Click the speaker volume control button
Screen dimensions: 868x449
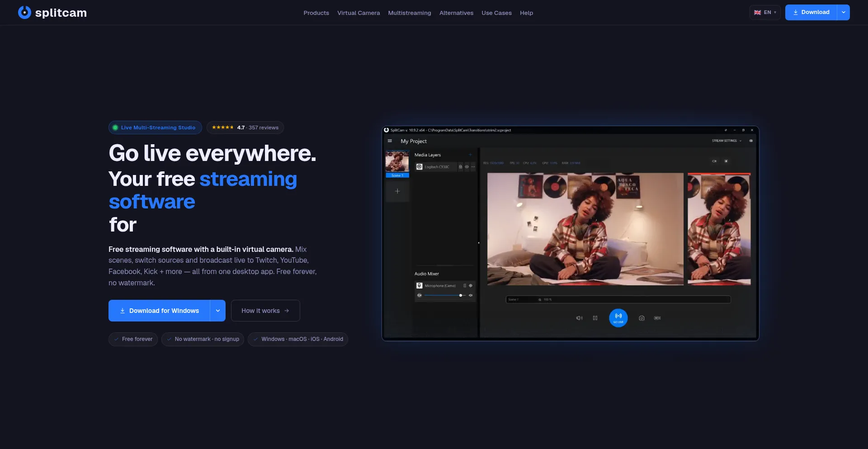click(579, 318)
